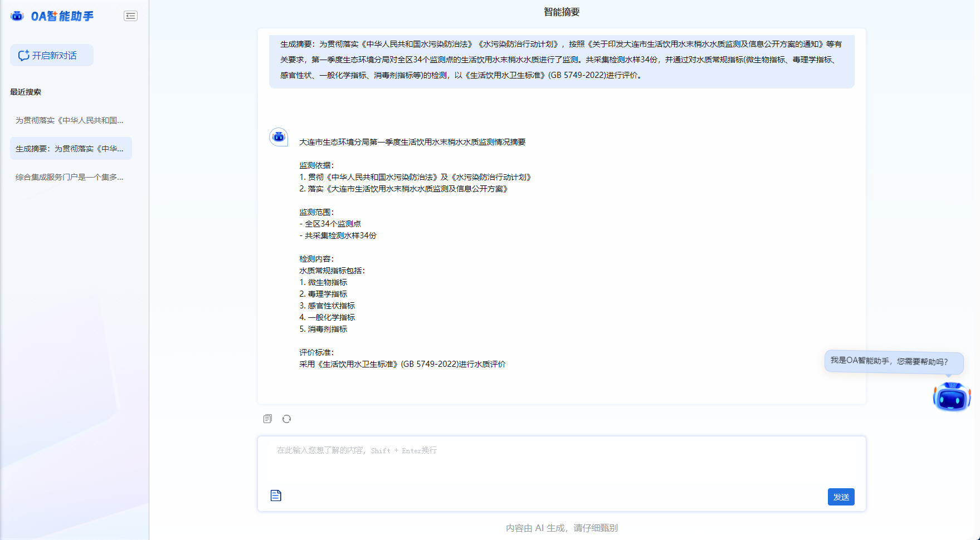Screen dimensions: 980x540
Task: Click the line 2. 落实《大连市生活饮用水末梢水水质监测及信息公开方案》
Action: coord(404,189)
